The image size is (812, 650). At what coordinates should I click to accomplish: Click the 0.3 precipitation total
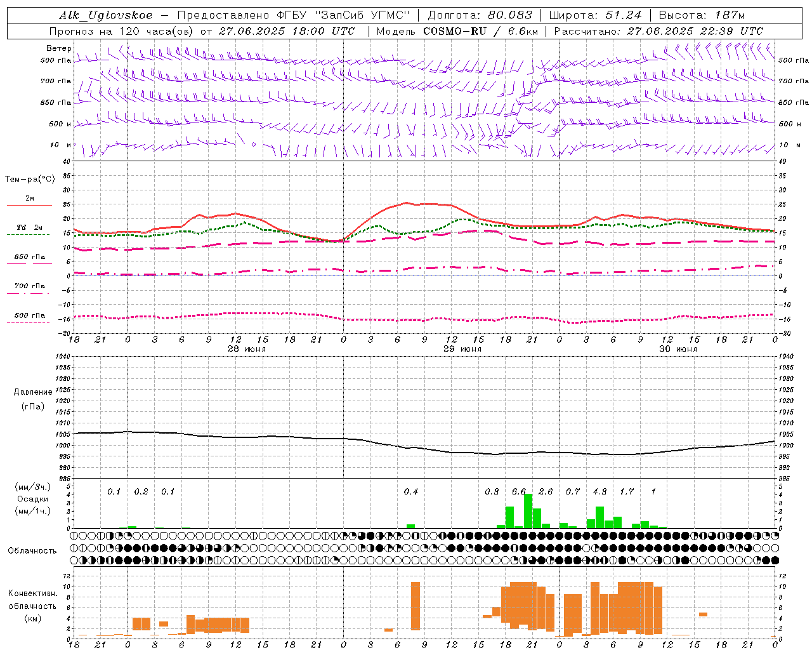point(492,492)
